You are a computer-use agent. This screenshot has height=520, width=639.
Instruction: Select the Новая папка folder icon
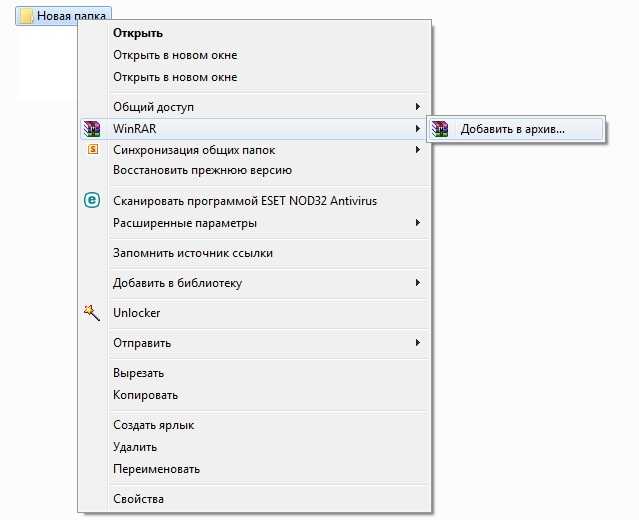[26, 16]
